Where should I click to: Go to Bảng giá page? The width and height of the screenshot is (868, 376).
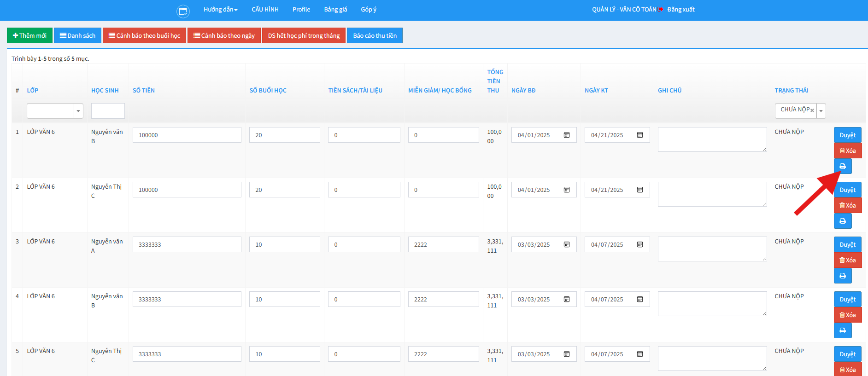pyautogui.click(x=335, y=10)
